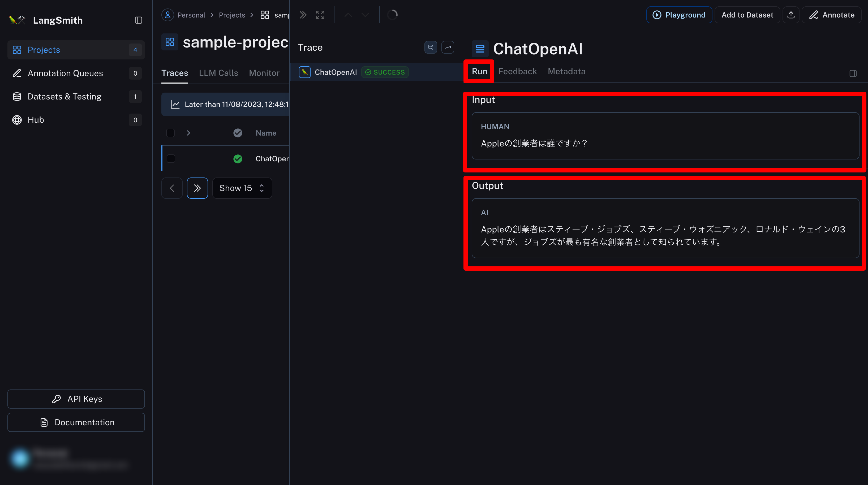Go to next page of traces
The width and height of the screenshot is (868, 485).
pos(197,188)
